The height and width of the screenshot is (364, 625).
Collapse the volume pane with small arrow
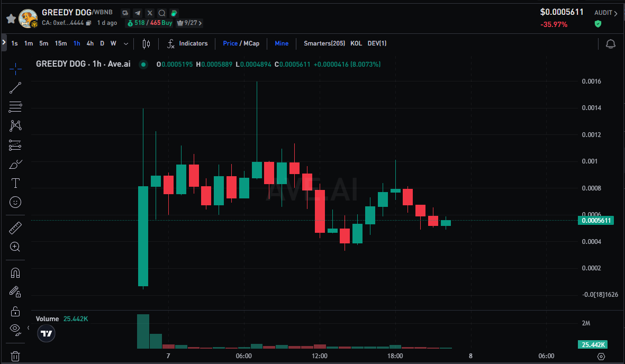pos(28,327)
